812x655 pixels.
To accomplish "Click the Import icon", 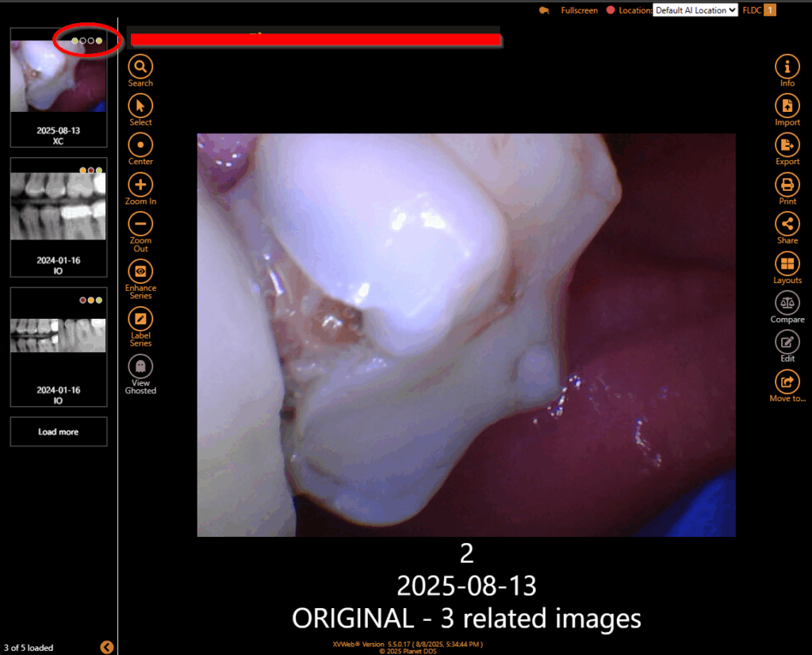I will pos(787,106).
